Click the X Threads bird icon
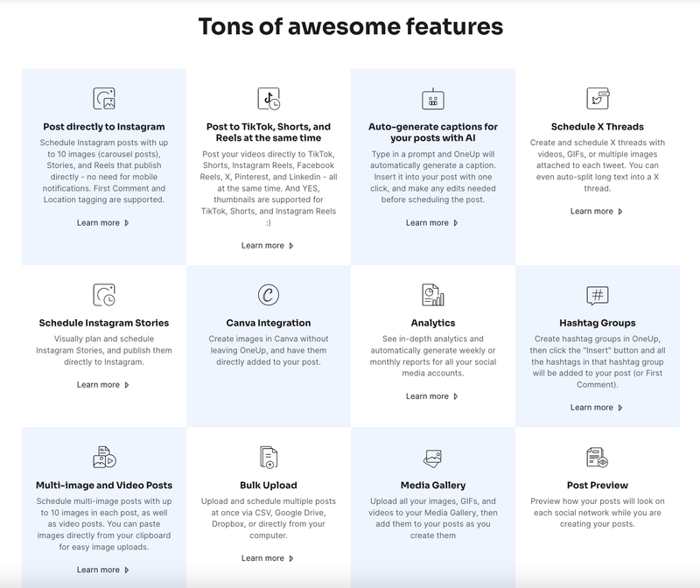The image size is (700, 588). tap(598, 98)
